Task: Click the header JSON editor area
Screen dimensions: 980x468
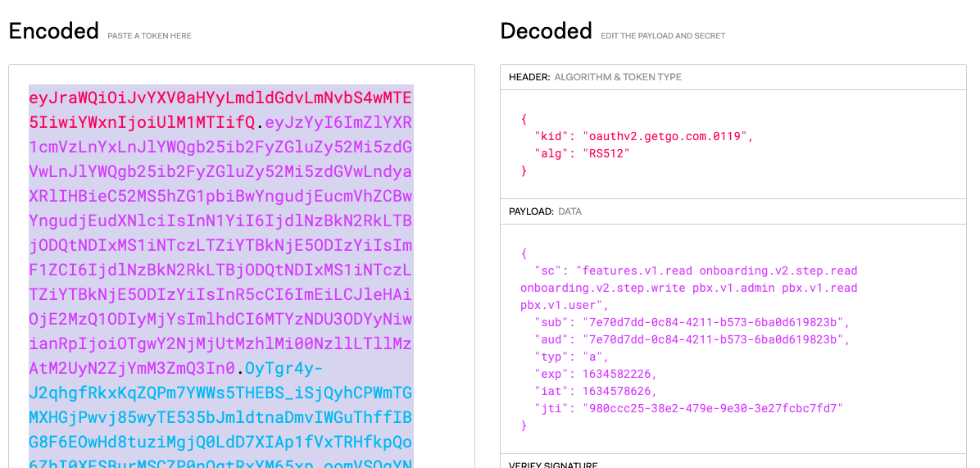Action: (x=733, y=144)
